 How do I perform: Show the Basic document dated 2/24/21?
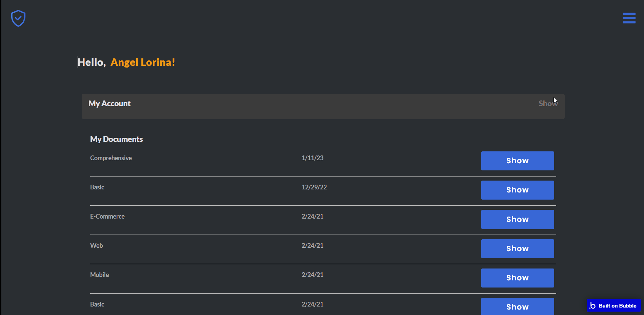pos(517,307)
